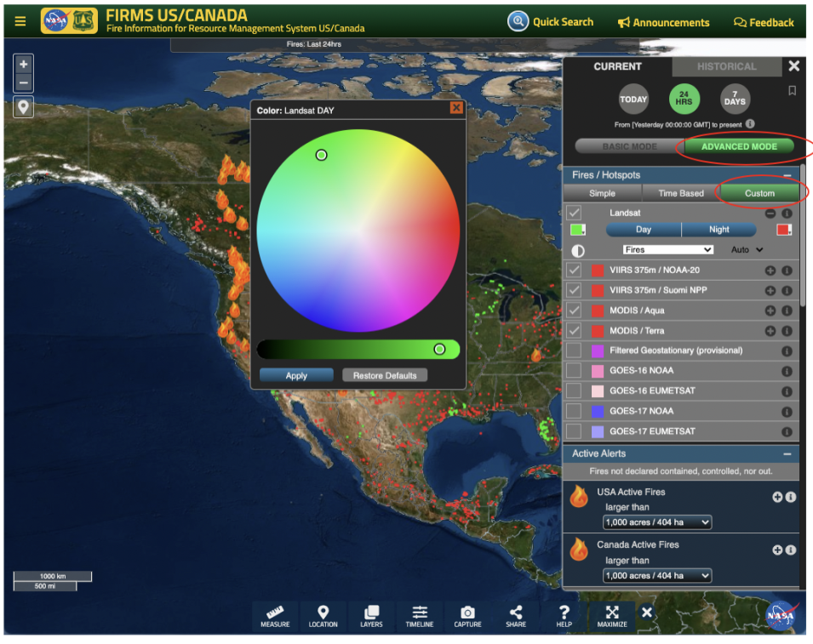Image resolution: width=813 pixels, height=644 pixels.
Task: Open the TIMELINE tool
Action: [x=420, y=617]
